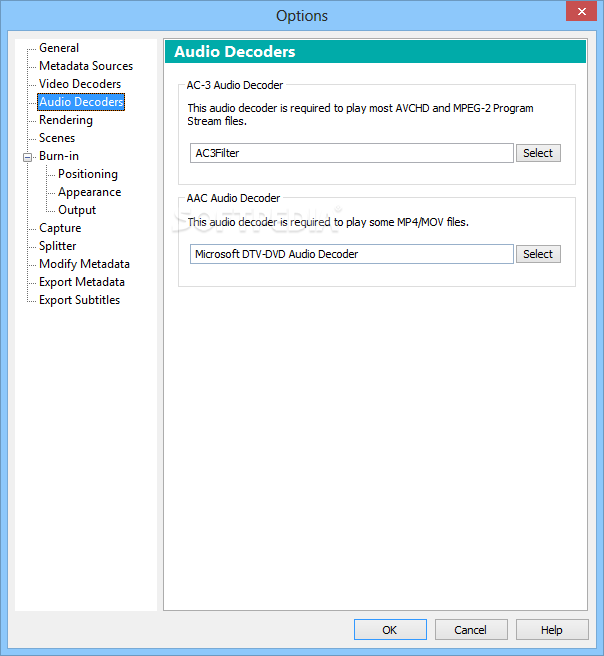Open Appearance under Burn-in

point(90,192)
